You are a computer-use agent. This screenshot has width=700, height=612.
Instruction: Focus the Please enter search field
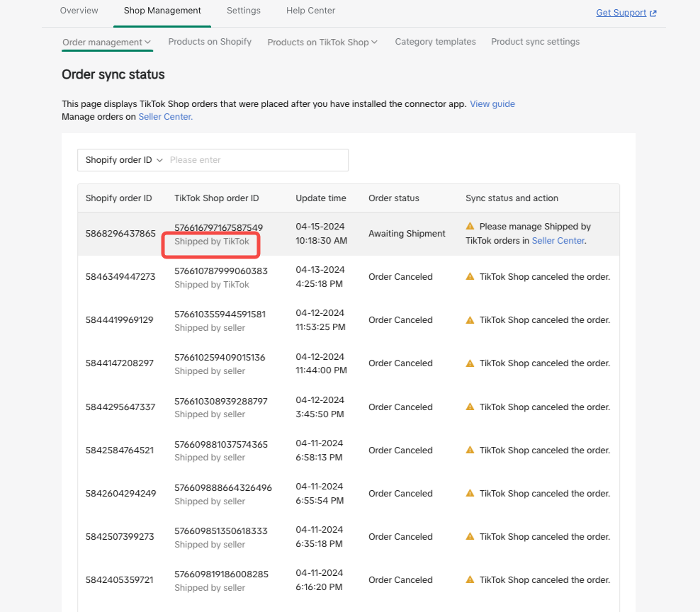pyautogui.click(x=256, y=160)
